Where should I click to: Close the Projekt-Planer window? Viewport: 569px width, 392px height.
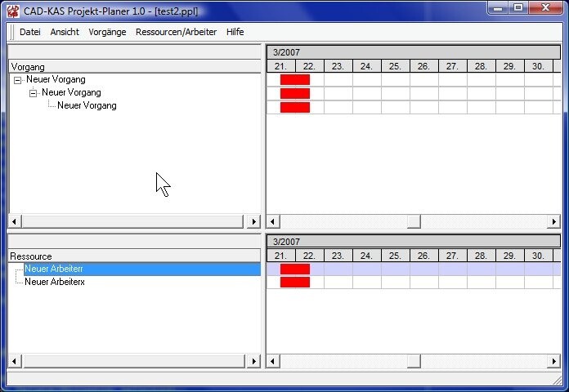545,7
